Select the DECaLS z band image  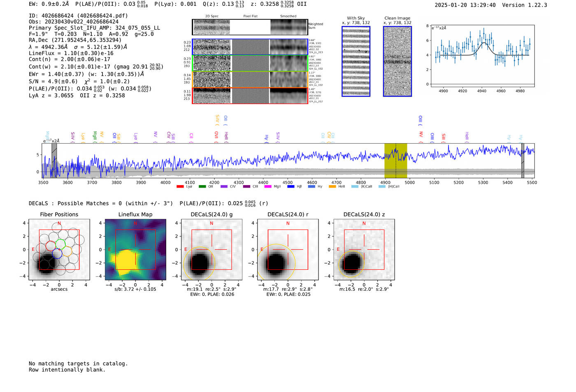coord(364,250)
